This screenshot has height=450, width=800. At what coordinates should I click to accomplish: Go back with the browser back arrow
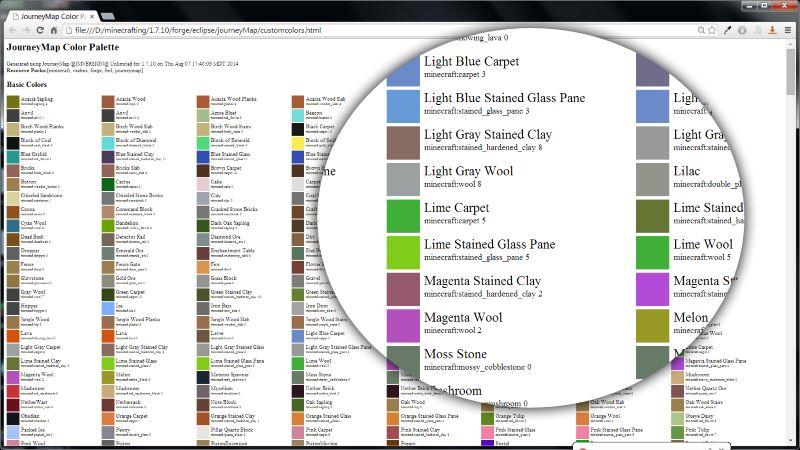click(12, 31)
